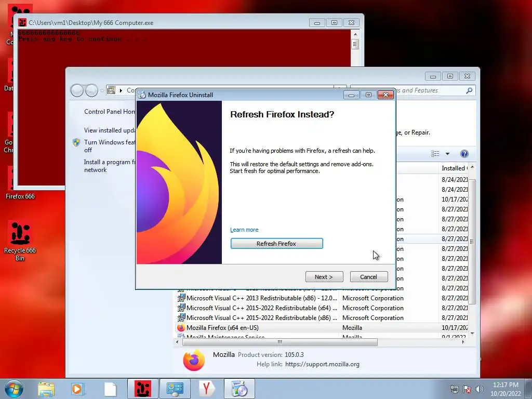This screenshot has width=532, height=399.
Task: Launch Windows Media Player from taskbar
Action: [x=77, y=389]
